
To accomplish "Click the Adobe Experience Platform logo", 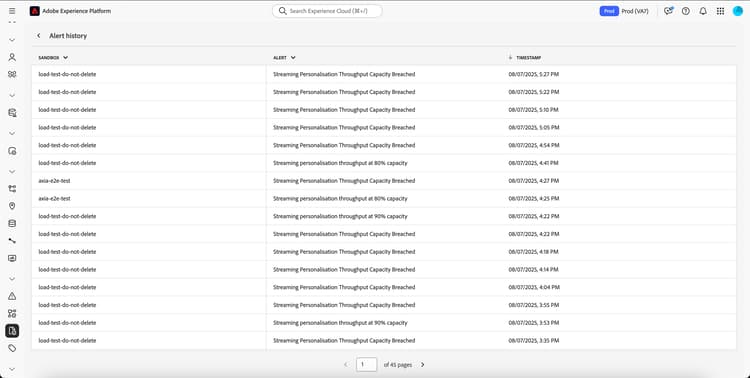I will pos(34,11).
